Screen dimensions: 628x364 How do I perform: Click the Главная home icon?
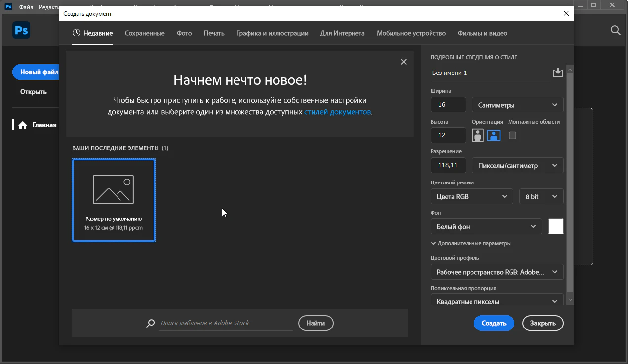point(23,125)
